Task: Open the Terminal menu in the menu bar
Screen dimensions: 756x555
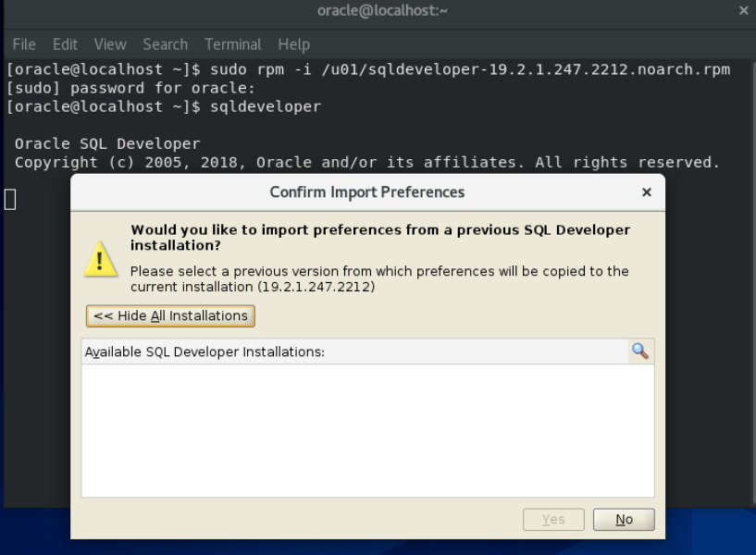Action: 232,43
